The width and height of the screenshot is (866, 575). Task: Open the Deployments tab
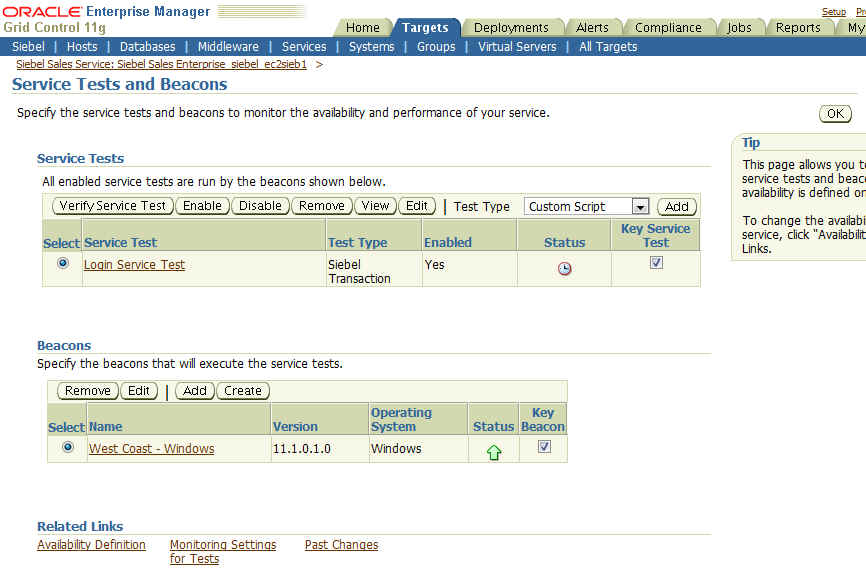pos(511,28)
